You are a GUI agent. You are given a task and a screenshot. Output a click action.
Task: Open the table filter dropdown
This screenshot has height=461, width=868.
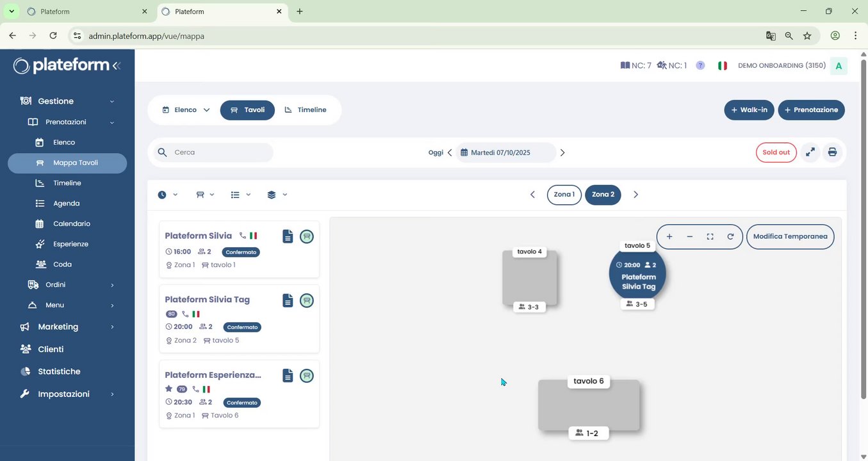click(205, 195)
